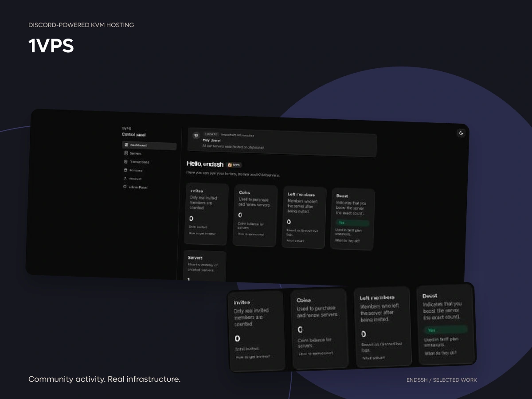
Task: Toggle the dark mode moon icon
Action: [461, 133]
